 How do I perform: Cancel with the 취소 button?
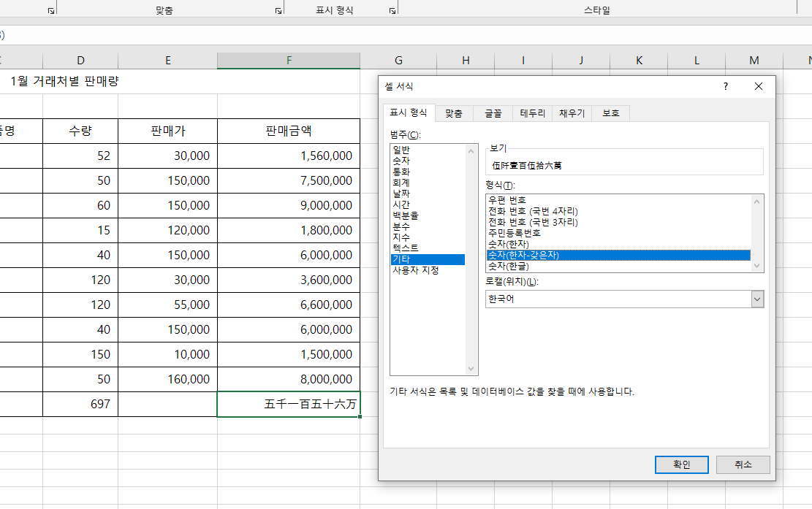click(743, 464)
